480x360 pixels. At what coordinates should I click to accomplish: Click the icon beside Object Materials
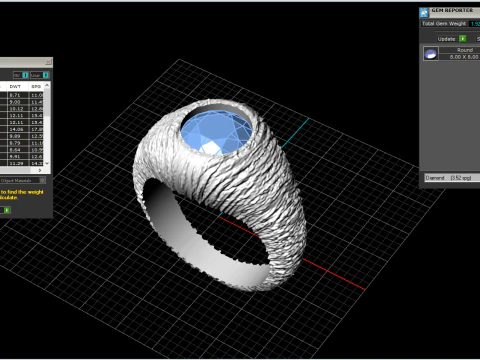(43, 180)
